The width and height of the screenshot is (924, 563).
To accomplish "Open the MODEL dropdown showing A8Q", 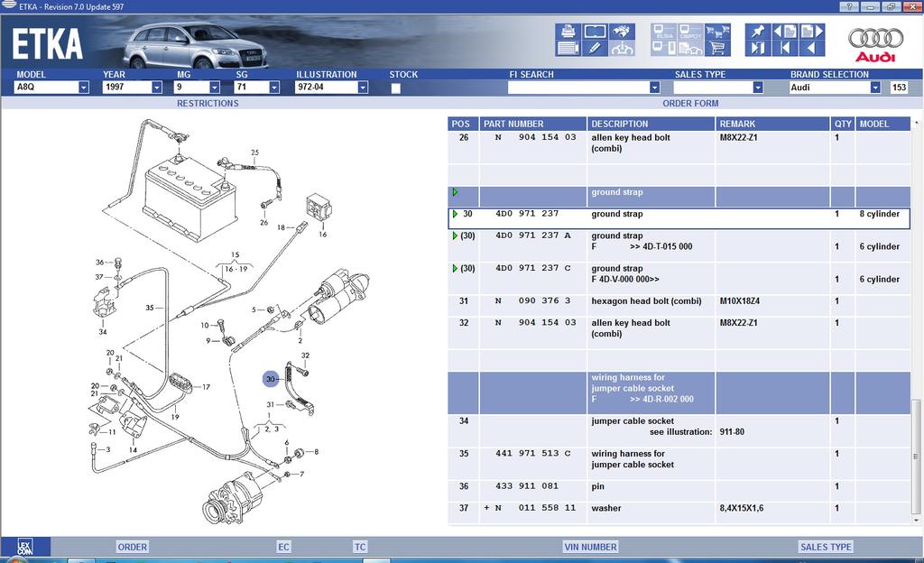I will (83, 88).
